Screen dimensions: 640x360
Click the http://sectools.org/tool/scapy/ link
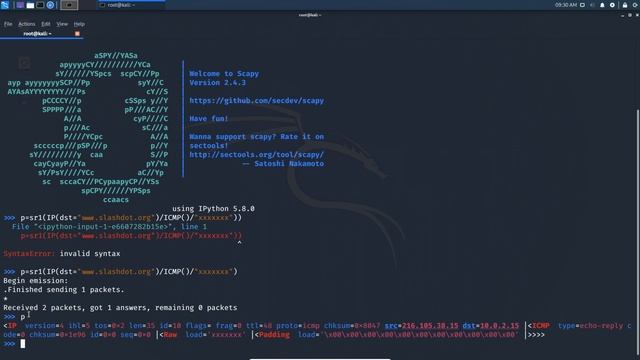pyautogui.click(x=256, y=155)
